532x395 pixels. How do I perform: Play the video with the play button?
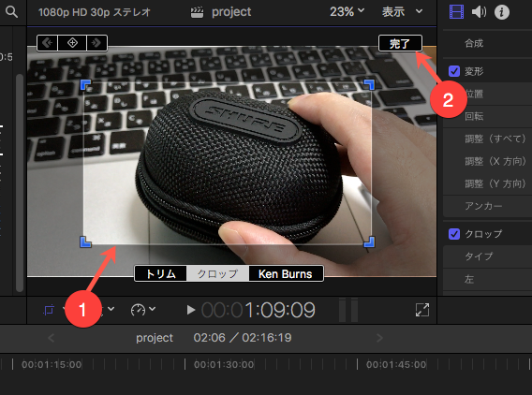pos(191,310)
